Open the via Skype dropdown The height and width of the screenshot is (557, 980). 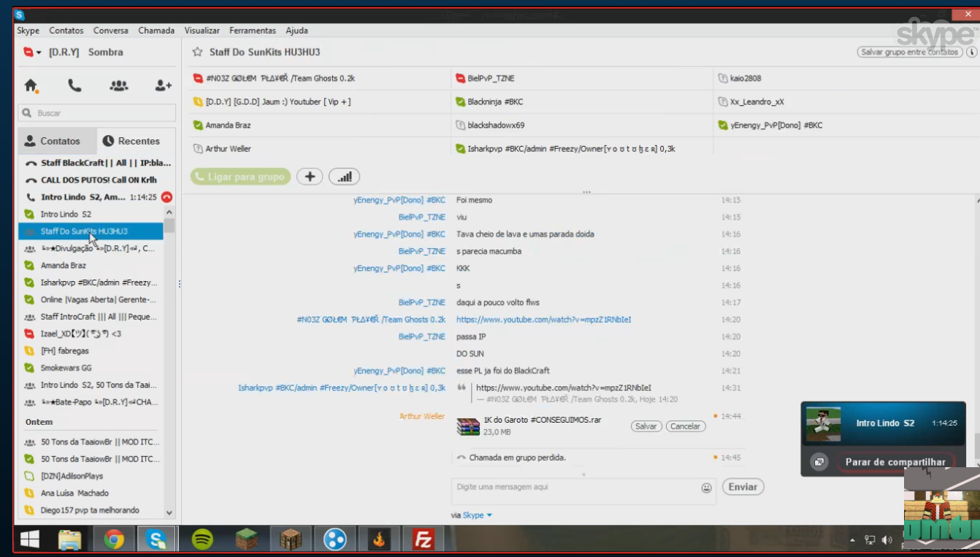[x=478, y=515]
